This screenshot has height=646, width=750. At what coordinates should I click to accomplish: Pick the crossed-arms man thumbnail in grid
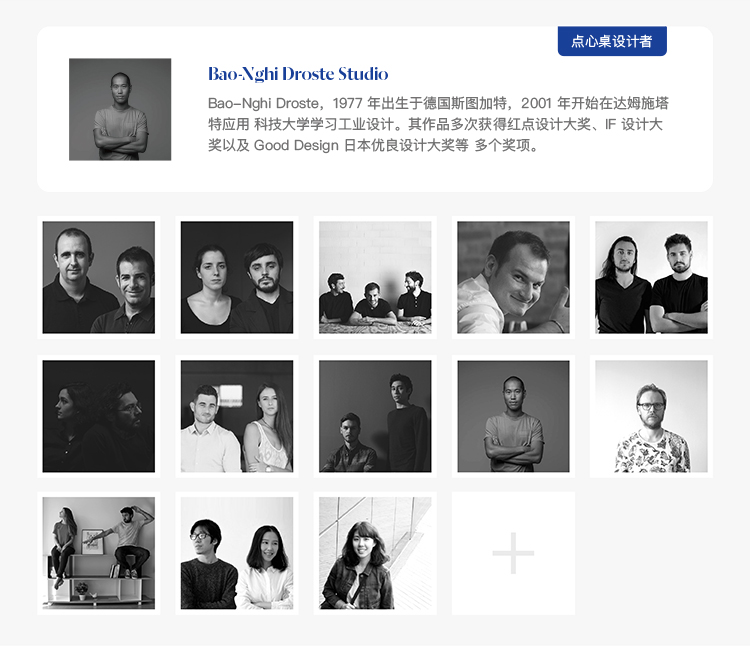[513, 416]
